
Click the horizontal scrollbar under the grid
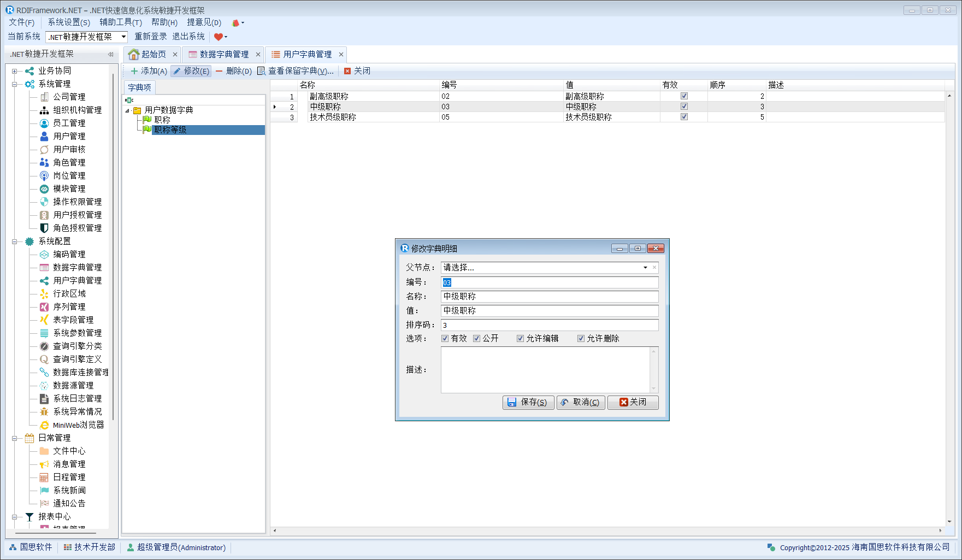click(x=606, y=530)
